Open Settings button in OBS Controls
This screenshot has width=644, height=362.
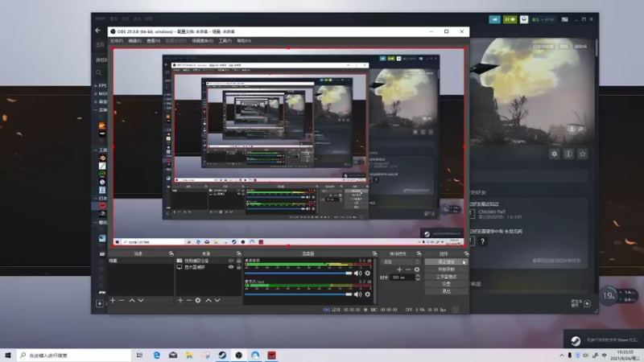tap(446, 284)
